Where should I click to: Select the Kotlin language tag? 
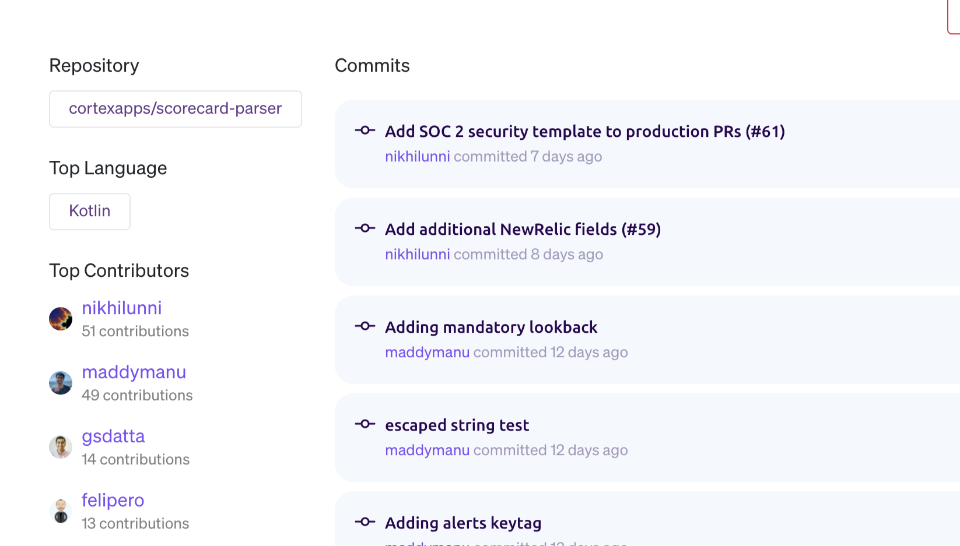pyautogui.click(x=89, y=211)
